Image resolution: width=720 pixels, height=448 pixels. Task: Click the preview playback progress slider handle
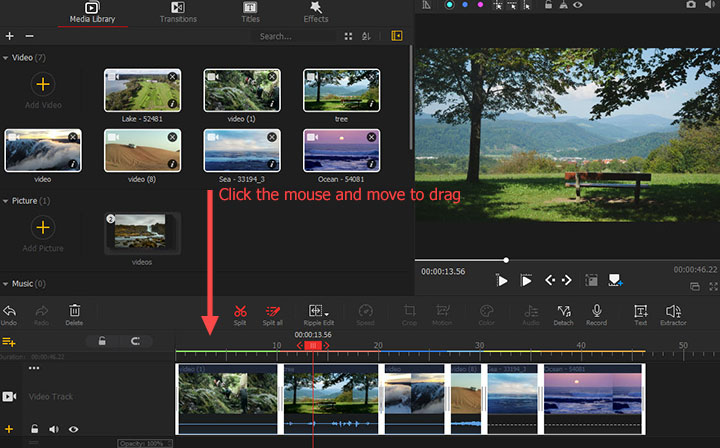506,260
